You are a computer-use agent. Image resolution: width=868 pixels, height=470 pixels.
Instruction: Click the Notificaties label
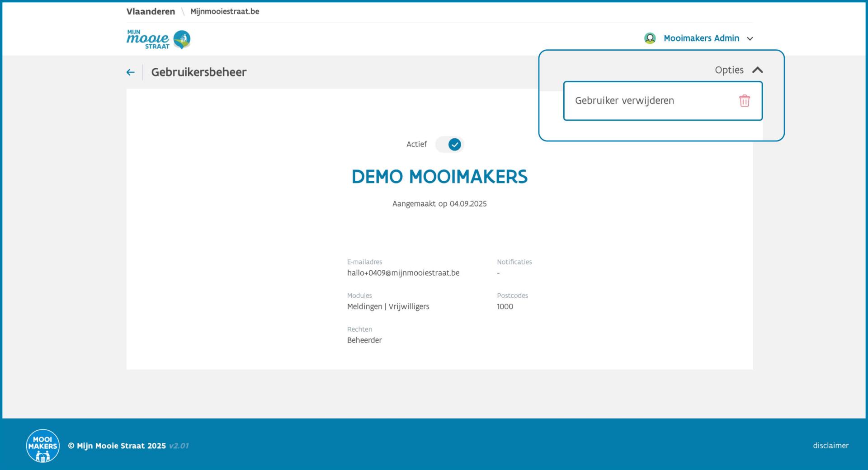pos(514,262)
